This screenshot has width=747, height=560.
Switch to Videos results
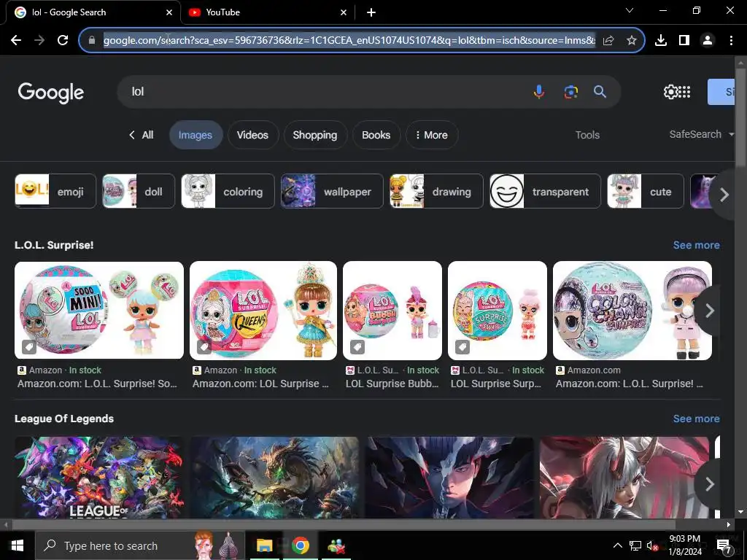252,135
